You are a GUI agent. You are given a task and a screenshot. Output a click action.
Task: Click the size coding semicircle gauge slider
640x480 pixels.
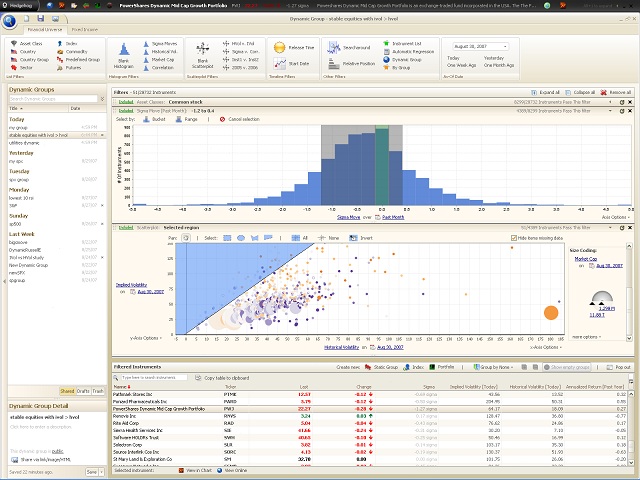click(602, 298)
